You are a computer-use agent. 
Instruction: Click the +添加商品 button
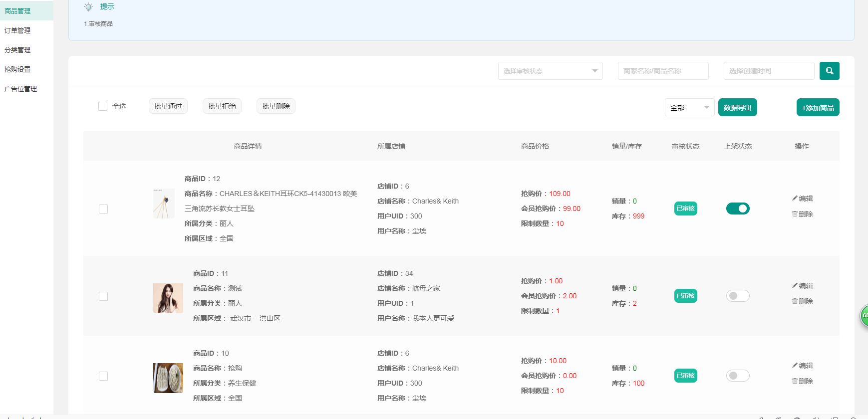pos(818,108)
